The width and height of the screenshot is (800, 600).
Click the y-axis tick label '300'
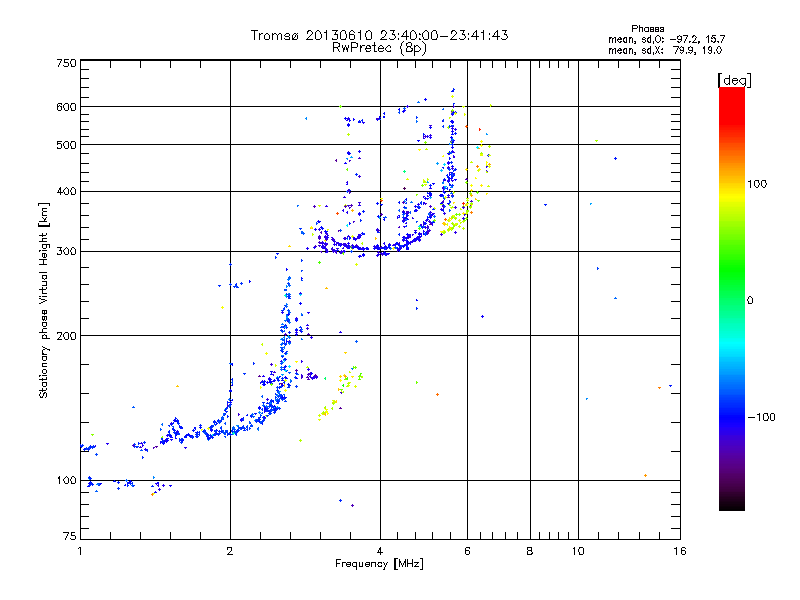point(66,251)
